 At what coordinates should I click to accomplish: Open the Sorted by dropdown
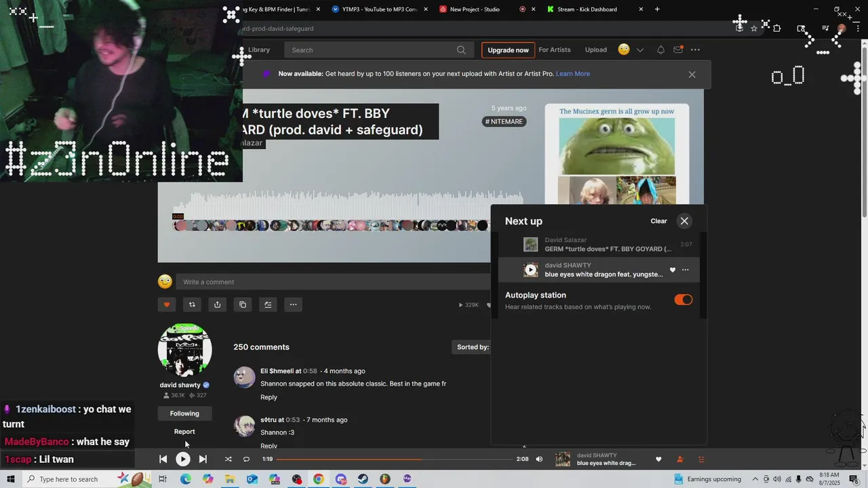coord(472,347)
